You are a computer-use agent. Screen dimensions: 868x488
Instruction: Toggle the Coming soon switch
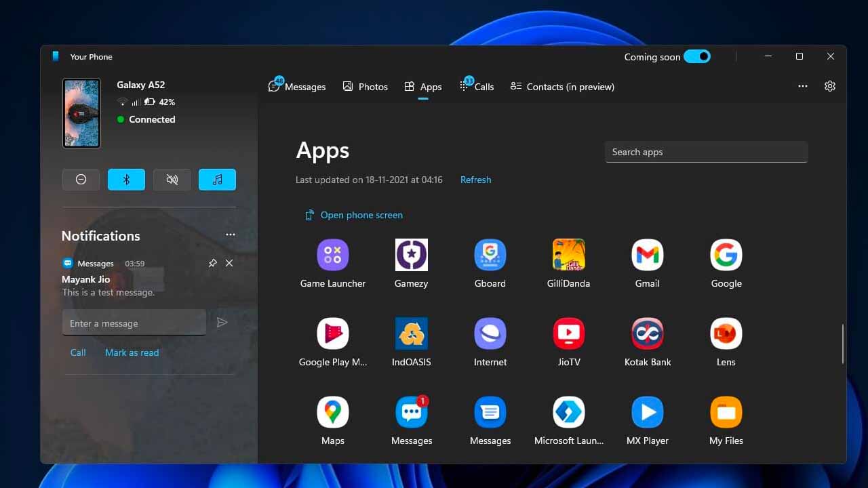click(697, 57)
